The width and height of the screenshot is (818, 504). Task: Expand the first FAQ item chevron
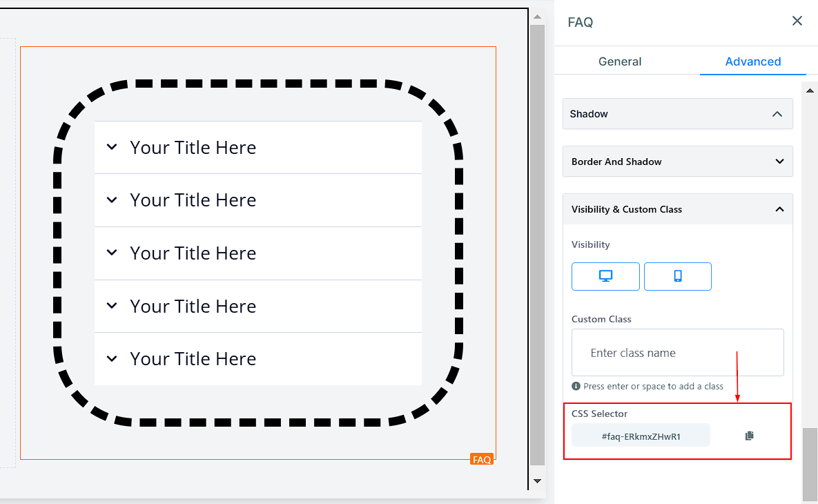point(112,147)
